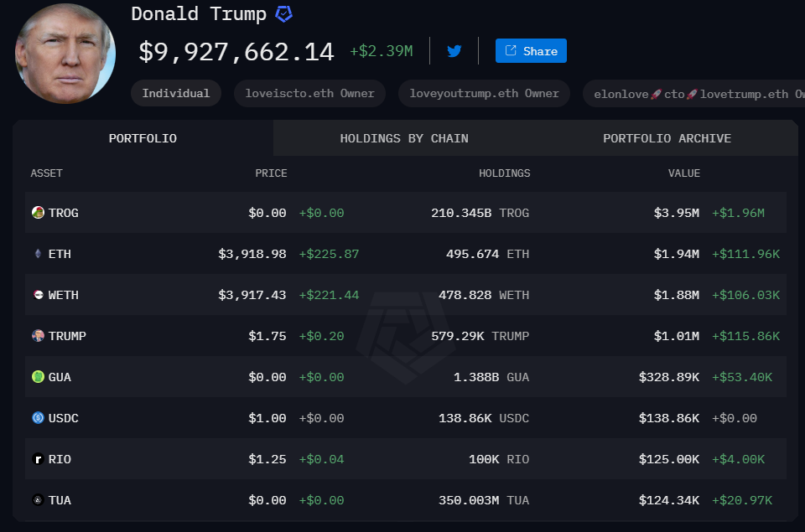Open the PORTFOLIO ARCHIVE tab
The width and height of the screenshot is (805, 532).
[x=667, y=138]
